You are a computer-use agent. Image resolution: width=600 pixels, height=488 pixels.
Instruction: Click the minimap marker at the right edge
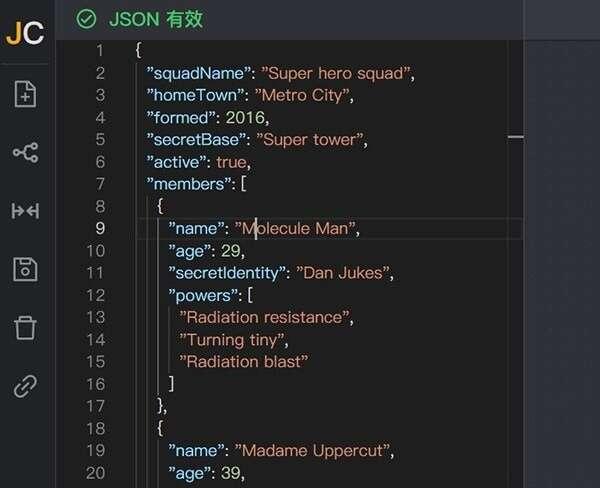[515, 136]
